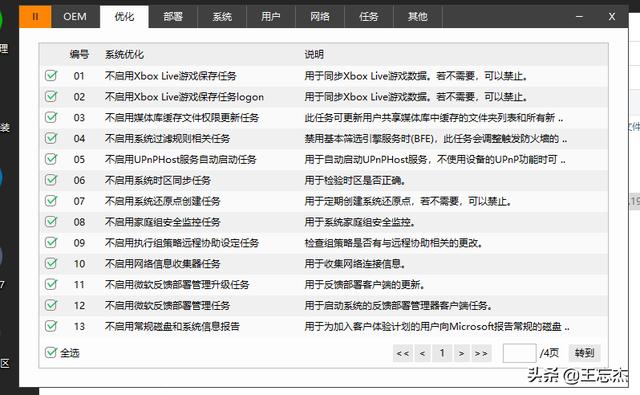Viewport: 640px width, 395px height.
Task: Toggle checkbox for 不启用网络信息收集器任务
Action: tap(51, 263)
